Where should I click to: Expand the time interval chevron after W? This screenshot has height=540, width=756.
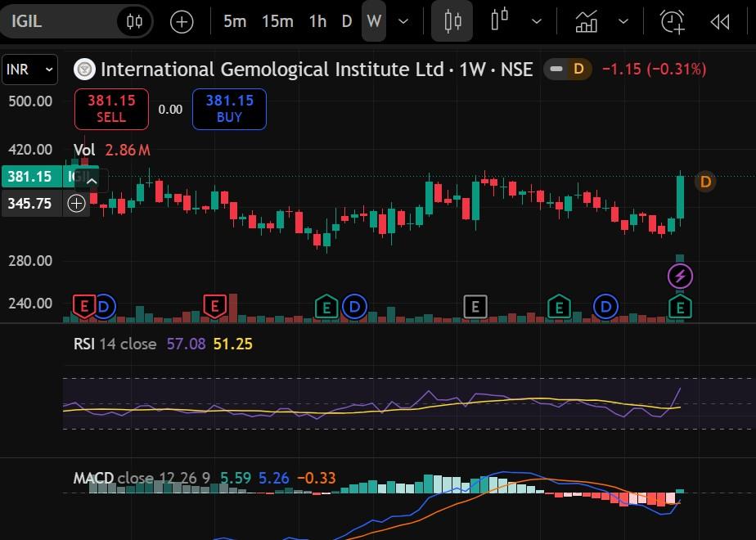pos(403,22)
